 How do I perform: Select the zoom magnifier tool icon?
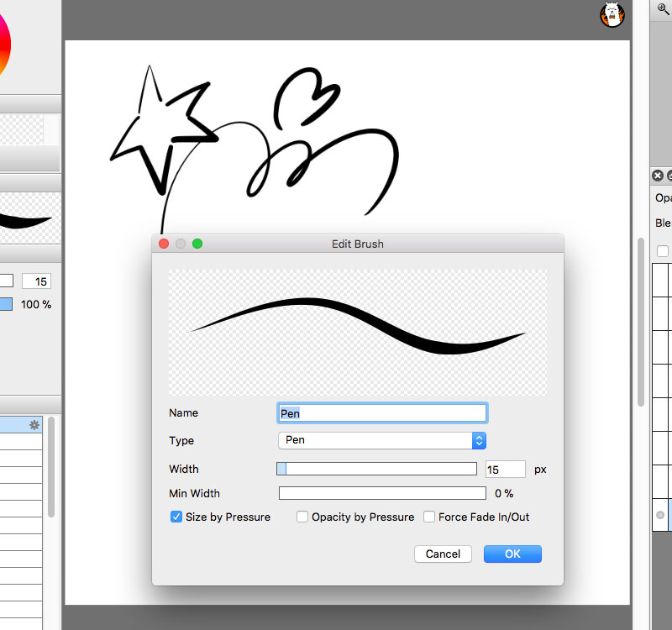[664, 8]
